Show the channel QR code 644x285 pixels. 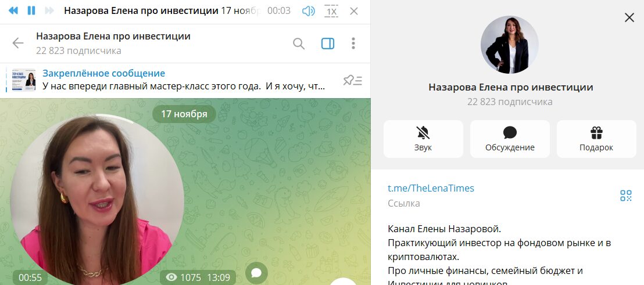[x=625, y=196]
